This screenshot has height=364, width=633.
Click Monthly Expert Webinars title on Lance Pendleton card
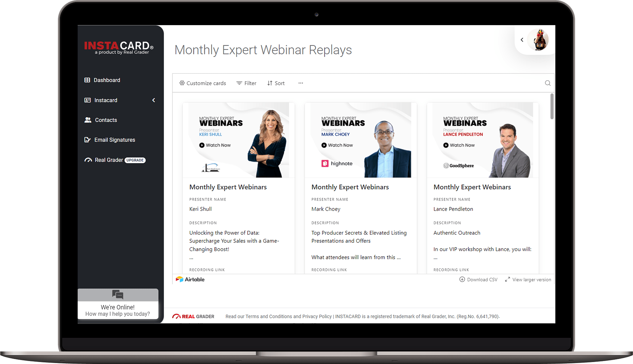click(x=472, y=187)
